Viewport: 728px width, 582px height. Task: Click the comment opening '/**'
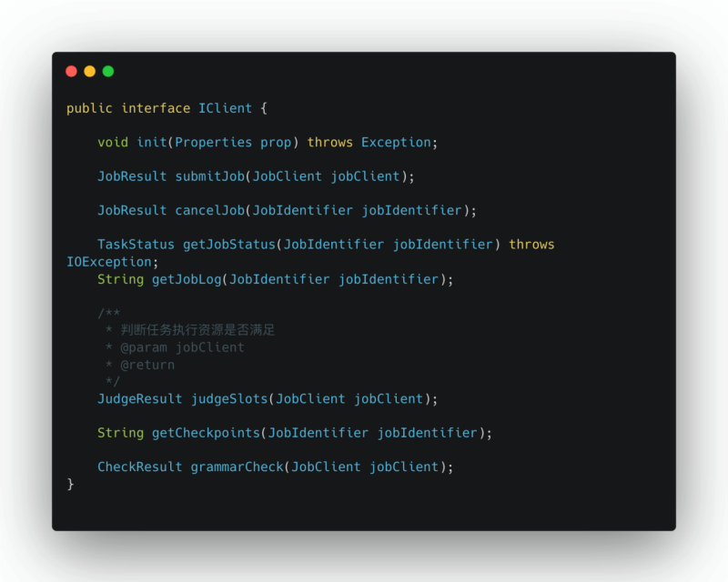pyautogui.click(x=109, y=313)
